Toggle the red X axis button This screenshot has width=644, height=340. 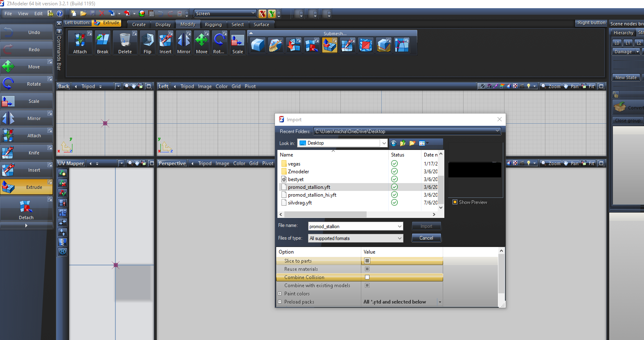(262, 14)
